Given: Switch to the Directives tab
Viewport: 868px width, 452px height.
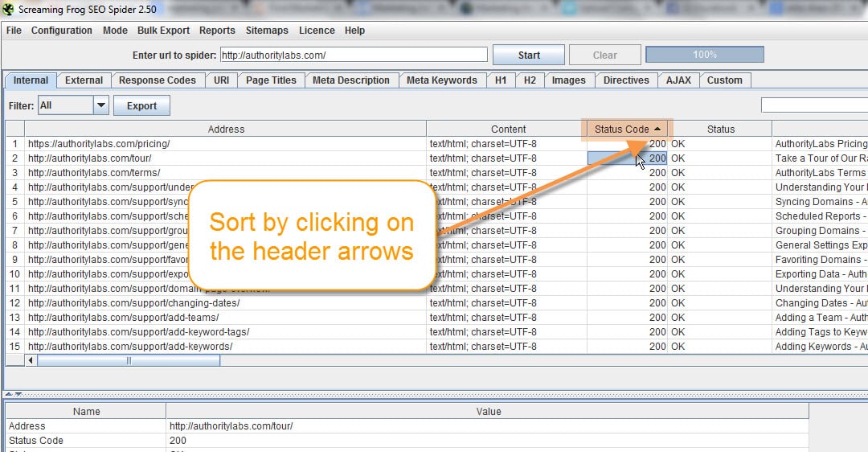Looking at the screenshot, I should (626, 80).
